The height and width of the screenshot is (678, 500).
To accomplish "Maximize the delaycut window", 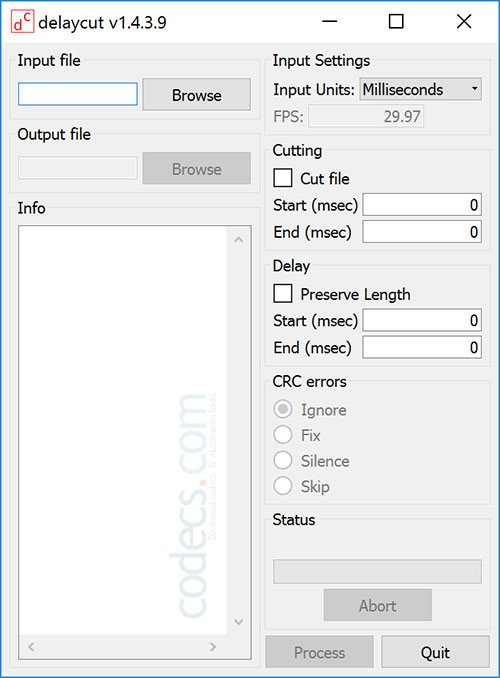I will [x=396, y=21].
